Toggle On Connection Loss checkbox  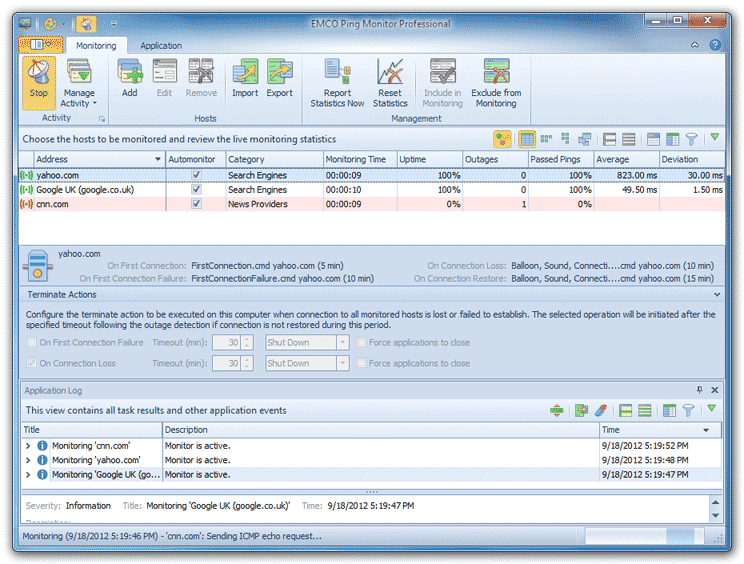coord(32,363)
